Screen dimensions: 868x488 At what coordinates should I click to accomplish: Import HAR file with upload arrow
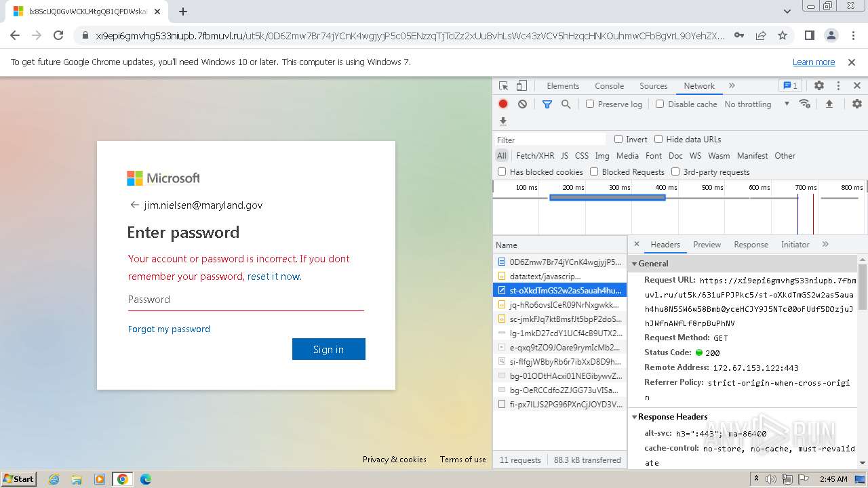coord(829,104)
